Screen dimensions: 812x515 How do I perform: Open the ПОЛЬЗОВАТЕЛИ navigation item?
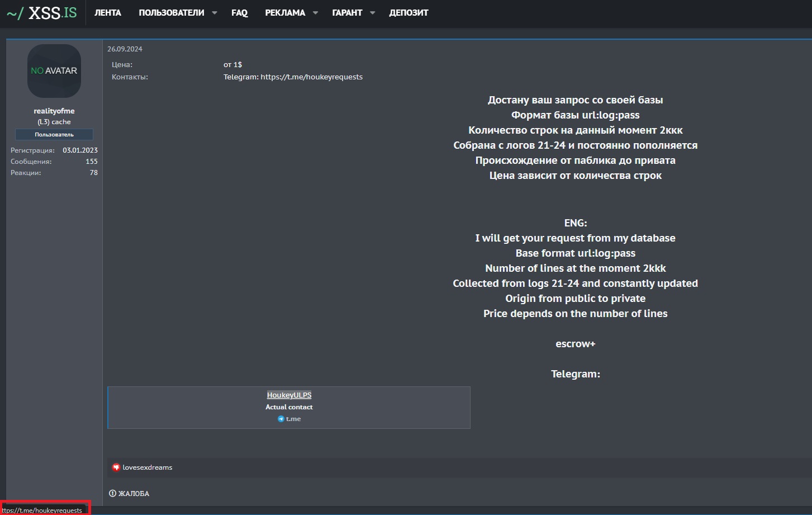click(172, 13)
